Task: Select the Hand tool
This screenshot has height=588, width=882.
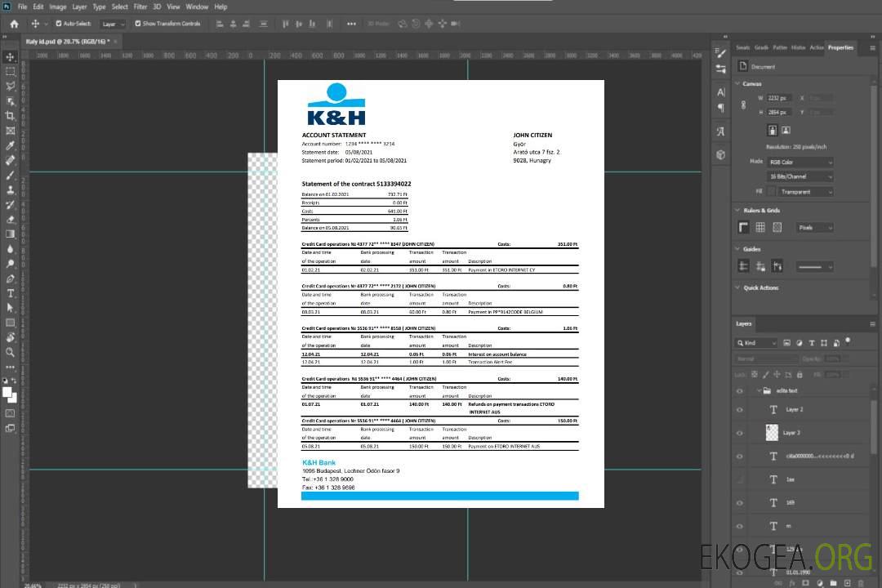Action: click(10, 337)
